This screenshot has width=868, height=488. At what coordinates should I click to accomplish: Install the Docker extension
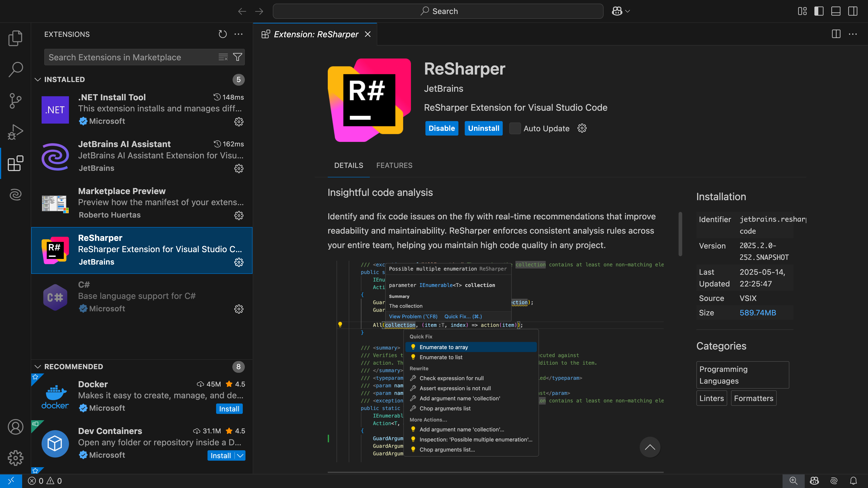pos(229,408)
